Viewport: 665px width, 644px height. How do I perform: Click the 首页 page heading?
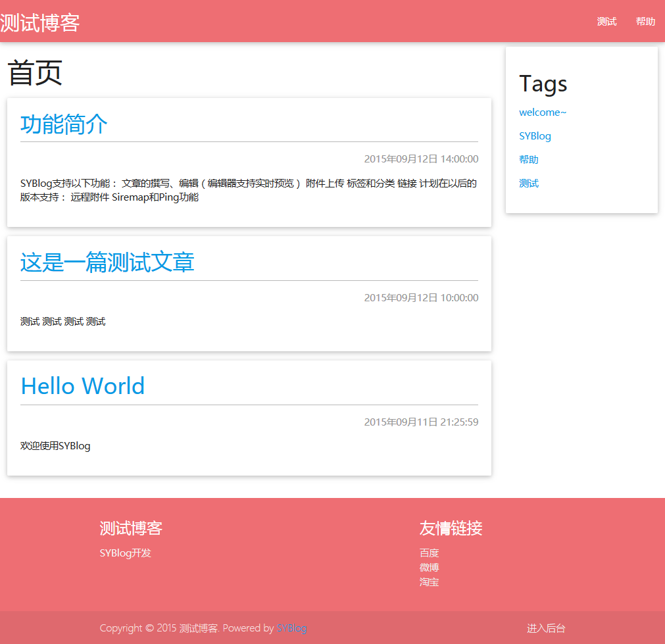tap(35, 72)
